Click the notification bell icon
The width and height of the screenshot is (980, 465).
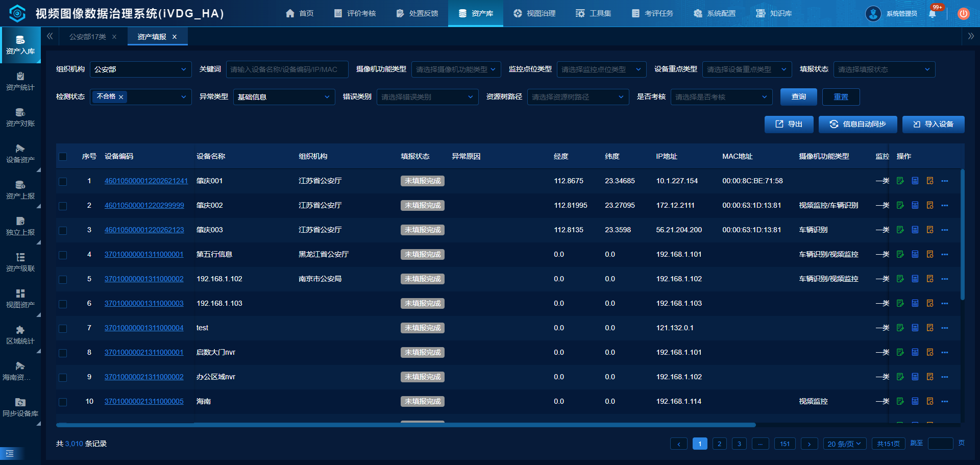(x=933, y=14)
